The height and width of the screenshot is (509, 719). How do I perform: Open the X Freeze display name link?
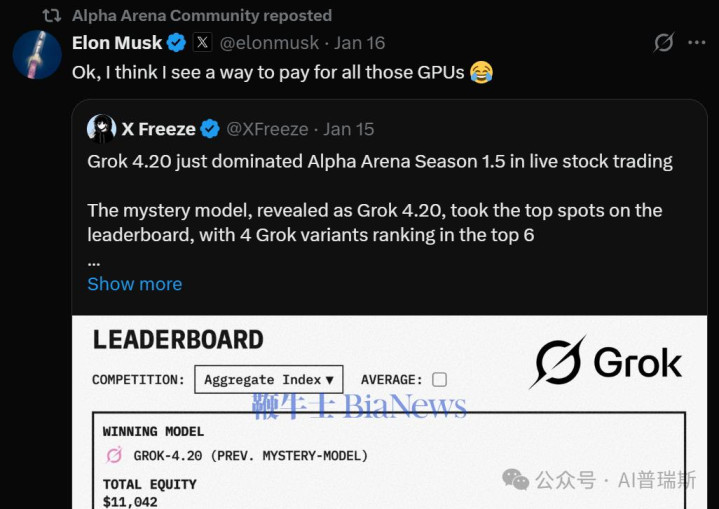(x=158, y=129)
